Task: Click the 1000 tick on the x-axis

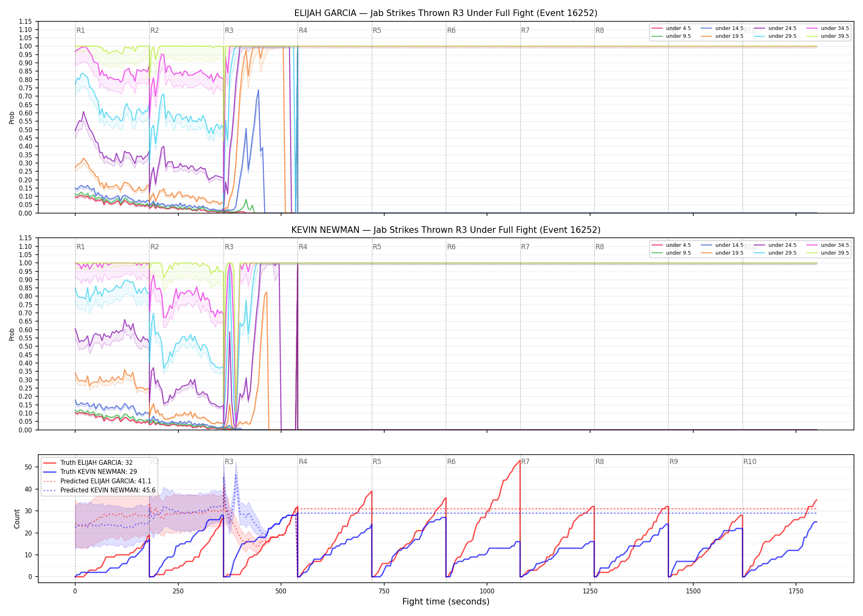Action: 487,591
